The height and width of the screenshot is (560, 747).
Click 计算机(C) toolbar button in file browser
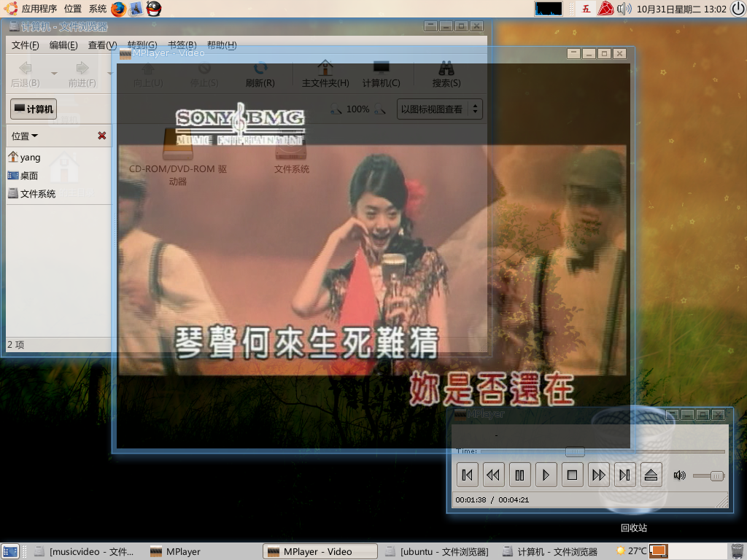tap(381, 74)
